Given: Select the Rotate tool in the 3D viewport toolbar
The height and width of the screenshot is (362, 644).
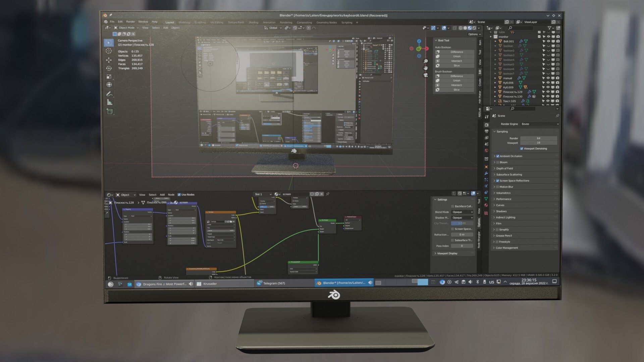Looking at the screenshot, I should click(x=109, y=68).
